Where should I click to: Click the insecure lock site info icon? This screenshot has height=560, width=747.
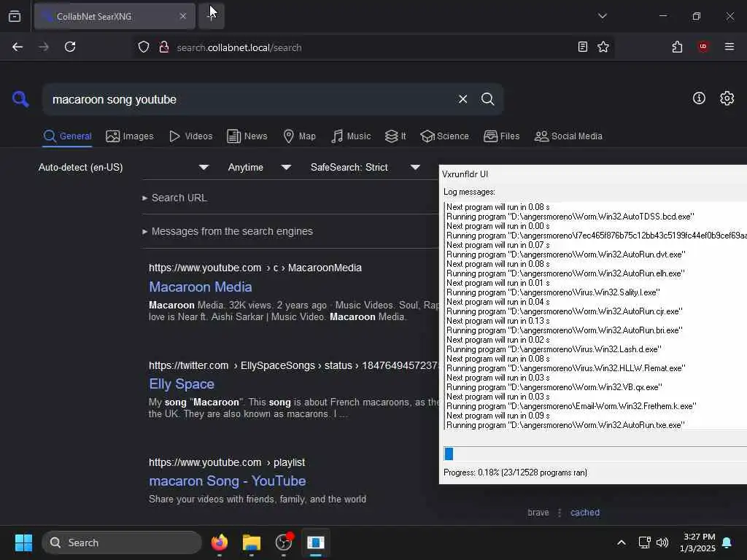[x=164, y=47]
